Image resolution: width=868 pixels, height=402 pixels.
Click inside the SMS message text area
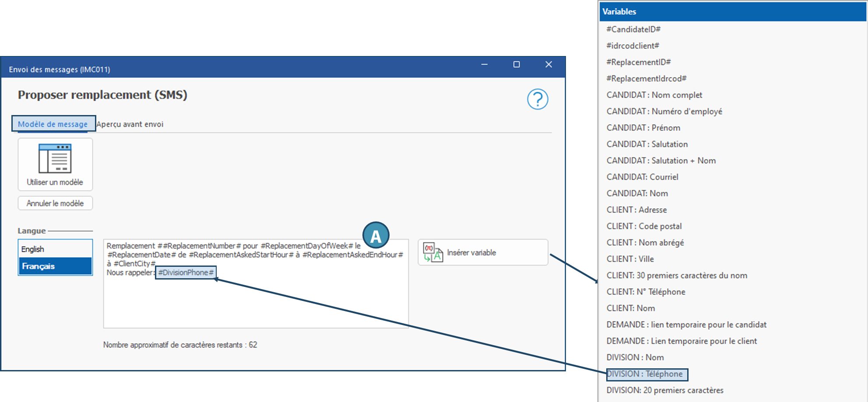pyautogui.click(x=256, y=302)
